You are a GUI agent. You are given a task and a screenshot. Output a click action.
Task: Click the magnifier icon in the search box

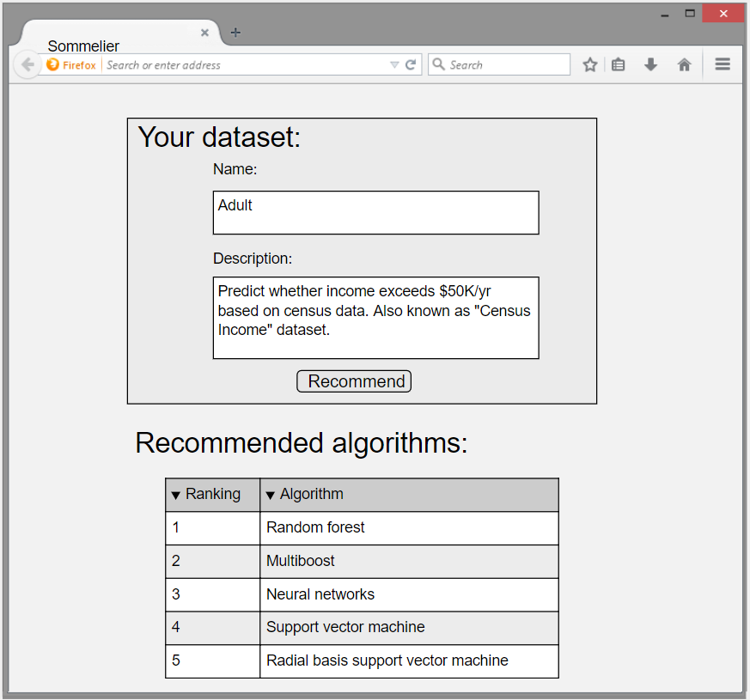[438, 64]
